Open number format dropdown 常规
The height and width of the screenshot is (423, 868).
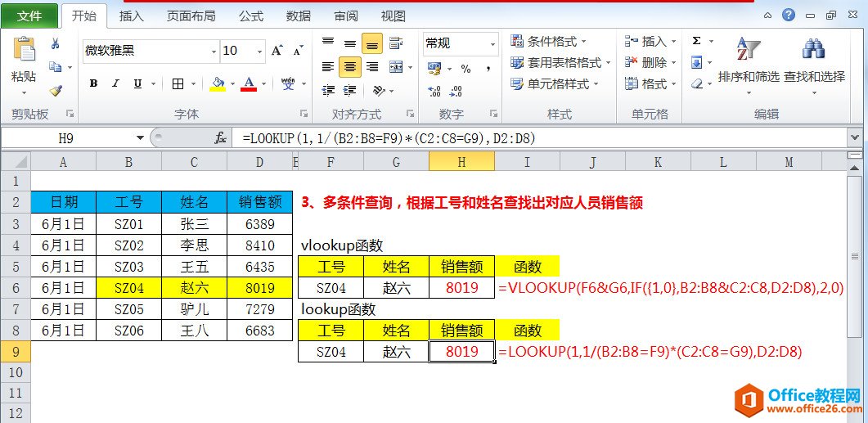(492, 43)
